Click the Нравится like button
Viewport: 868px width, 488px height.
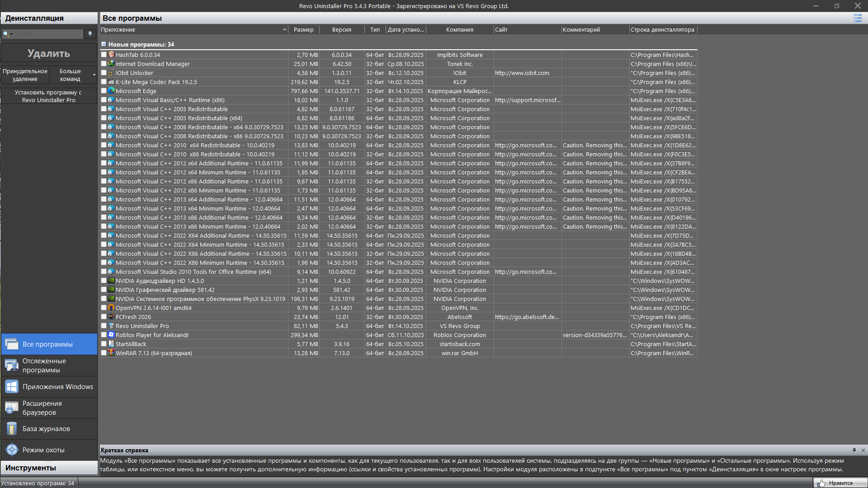[840, 483]
